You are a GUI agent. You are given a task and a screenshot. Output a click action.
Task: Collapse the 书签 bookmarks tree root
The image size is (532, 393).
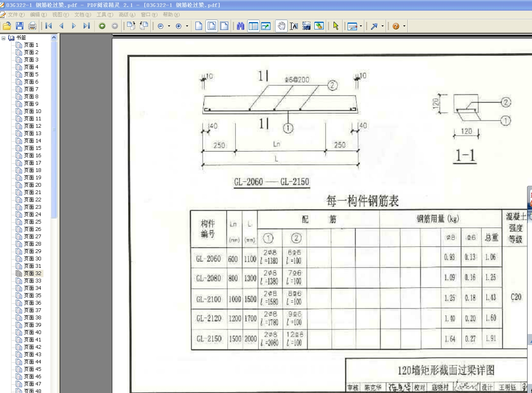click(x=4, y=38)
